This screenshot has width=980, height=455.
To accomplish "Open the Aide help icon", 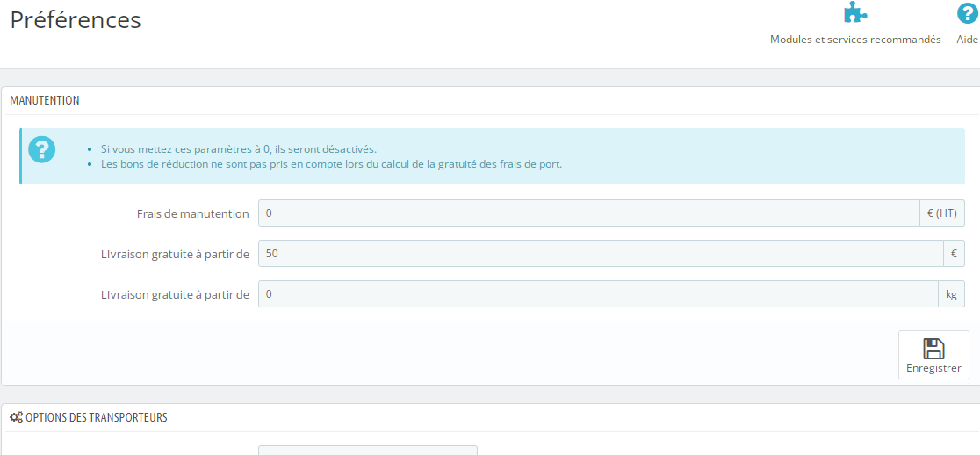I will [967, 13].
